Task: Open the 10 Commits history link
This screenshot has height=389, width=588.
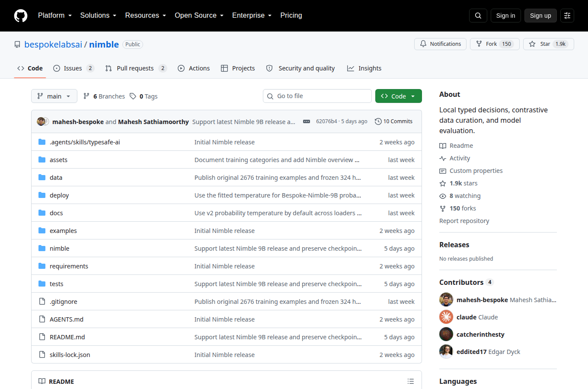Action: tap(393, 121)
